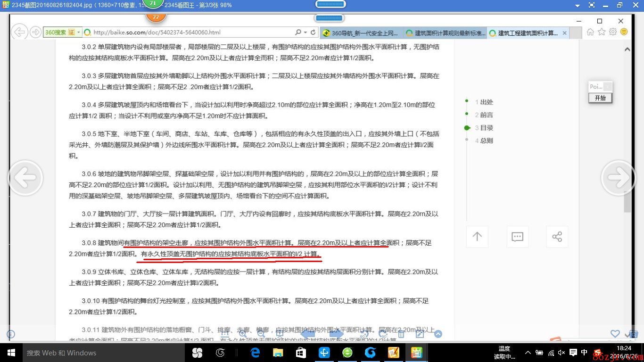Jump to 4 总则 section in outline
This screenshot has width=644, height=362.
(487, 140)
